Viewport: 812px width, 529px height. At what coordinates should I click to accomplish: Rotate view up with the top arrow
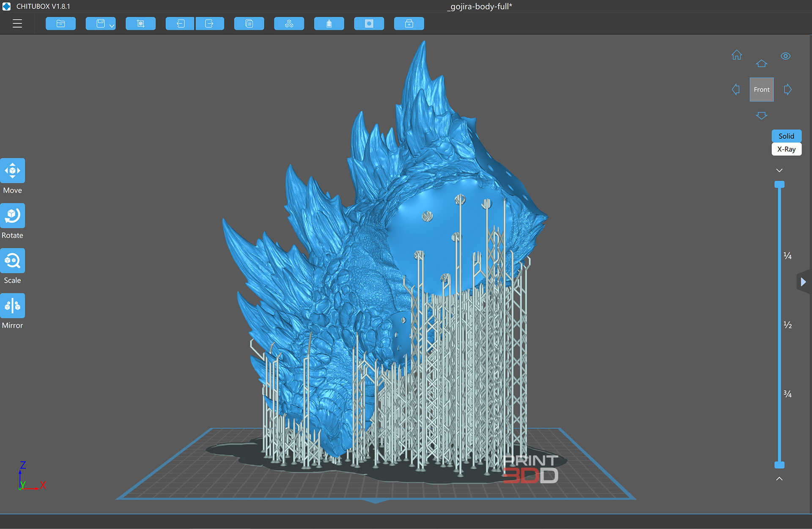tap(761, 63)
